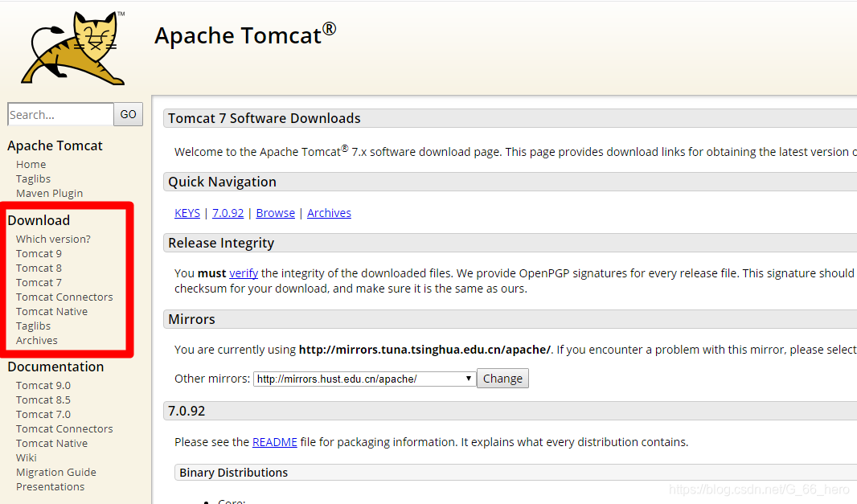
Task: Jump to 7.0.92 quick navigation link
Action: tap(228, 213)
